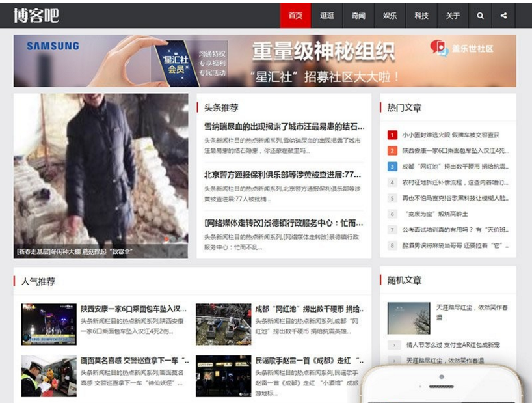Open popular title 画面莫名喜感 交警巡查拿下一车
This screenshot has height=403, width=532.
135,361
